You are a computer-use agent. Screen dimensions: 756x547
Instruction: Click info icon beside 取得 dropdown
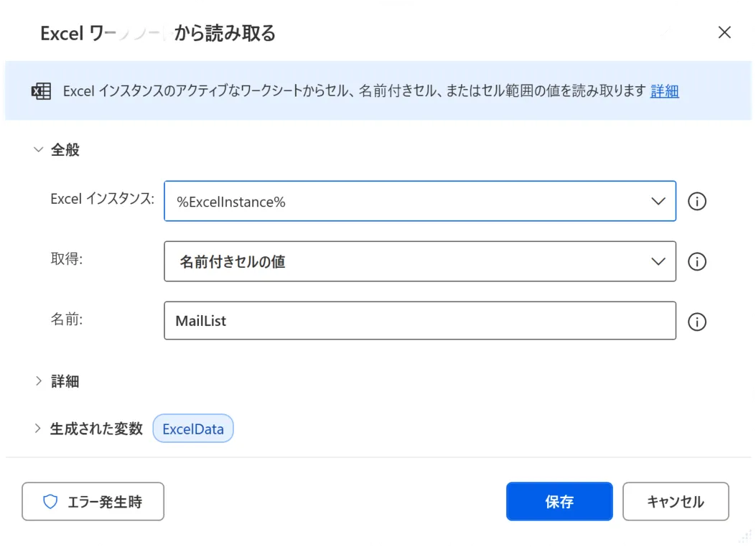click(x=696, y=262)
